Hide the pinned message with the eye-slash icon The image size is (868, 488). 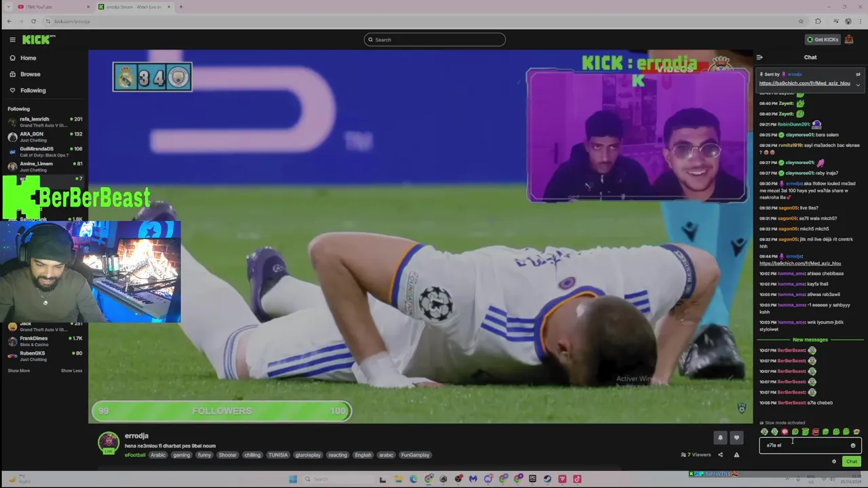click(858, 75)
